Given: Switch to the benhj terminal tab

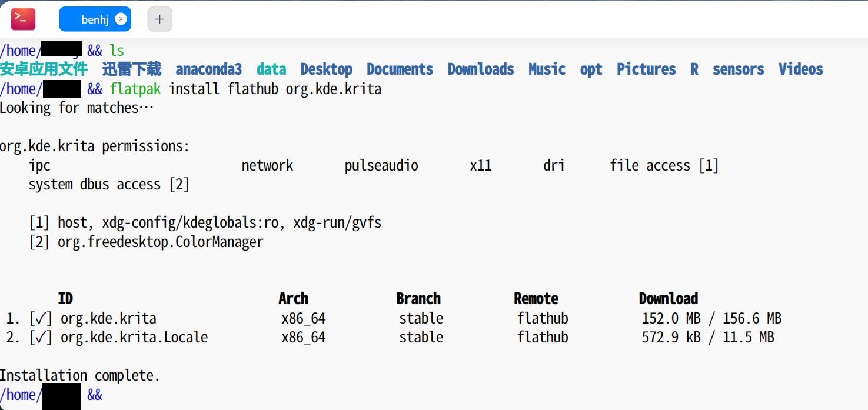Looking at the screenshot, I should coord(94,19).
